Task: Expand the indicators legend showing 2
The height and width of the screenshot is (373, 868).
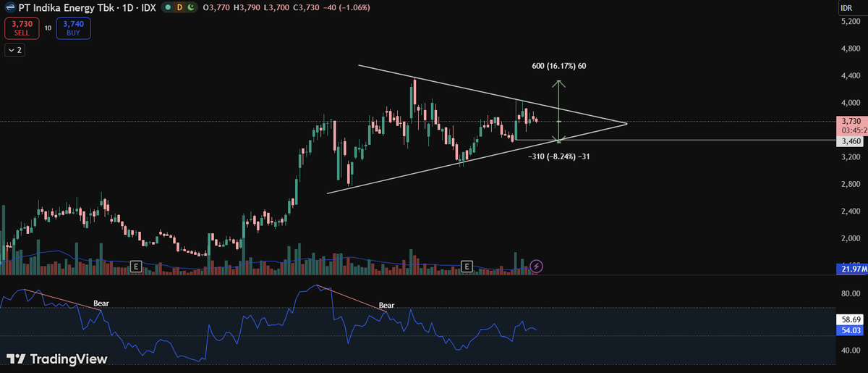Action: click(x=14, y=50)
